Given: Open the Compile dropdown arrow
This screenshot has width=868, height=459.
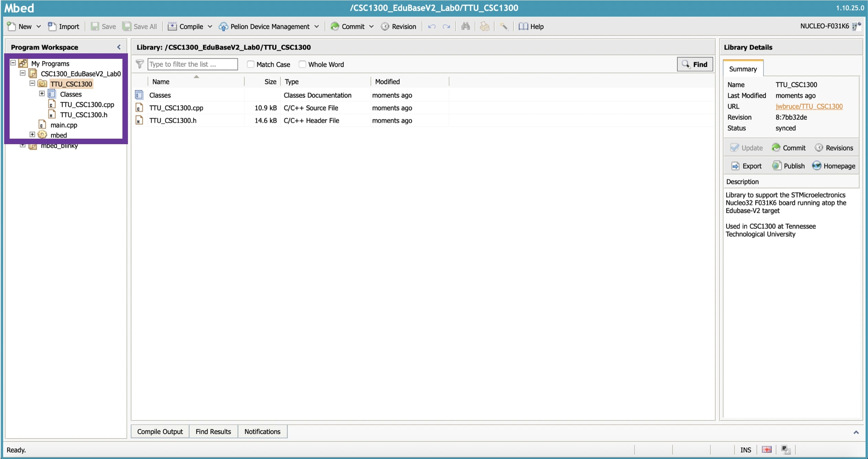Looking at the screenshot, I should tap(210, 26).
